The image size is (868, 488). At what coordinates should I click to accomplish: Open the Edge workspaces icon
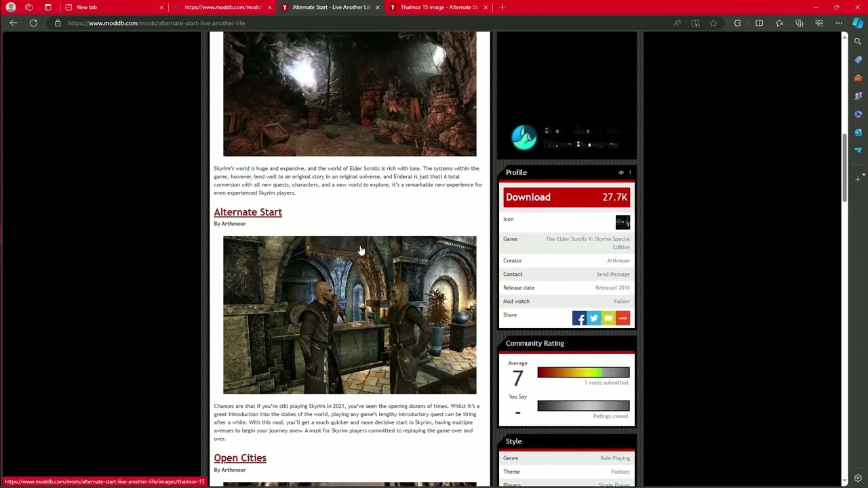pos(29,7)
